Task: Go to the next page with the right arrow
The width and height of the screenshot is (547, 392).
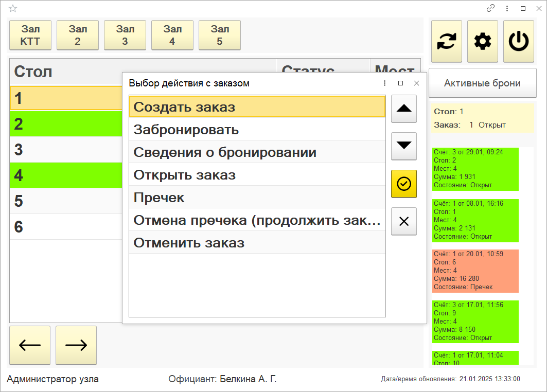Action: [x=76, y=345]
